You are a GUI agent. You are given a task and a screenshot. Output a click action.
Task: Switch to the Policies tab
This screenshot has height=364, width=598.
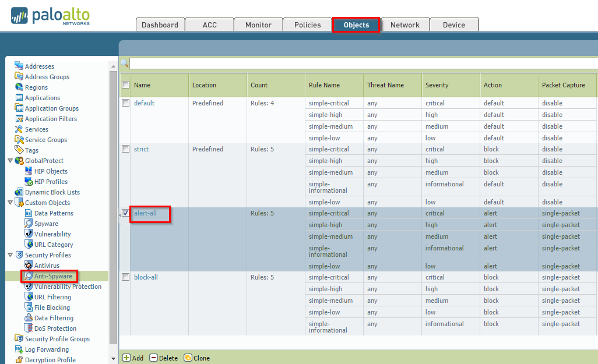coord(307,25)
